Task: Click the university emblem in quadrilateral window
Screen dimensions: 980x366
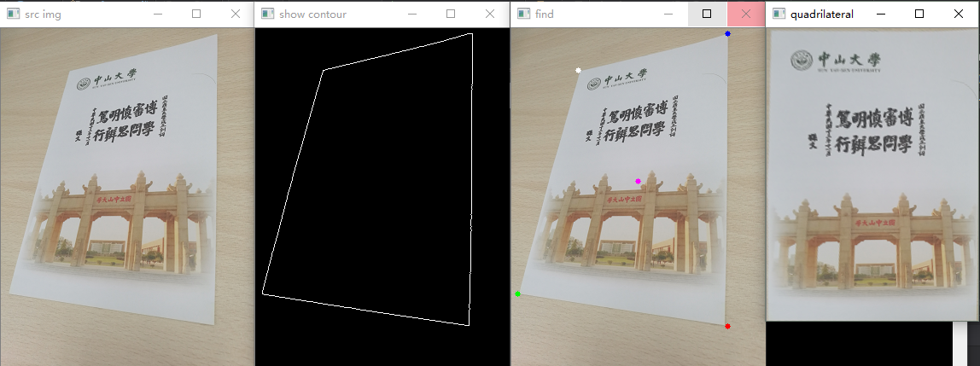Action: pyautogui.click(x=802, y=61)
